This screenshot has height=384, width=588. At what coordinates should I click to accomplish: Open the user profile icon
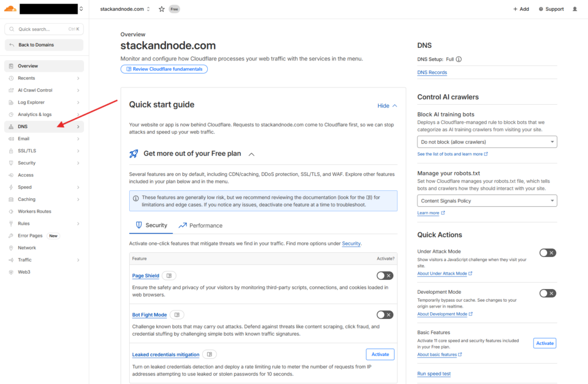coord(575,9)
